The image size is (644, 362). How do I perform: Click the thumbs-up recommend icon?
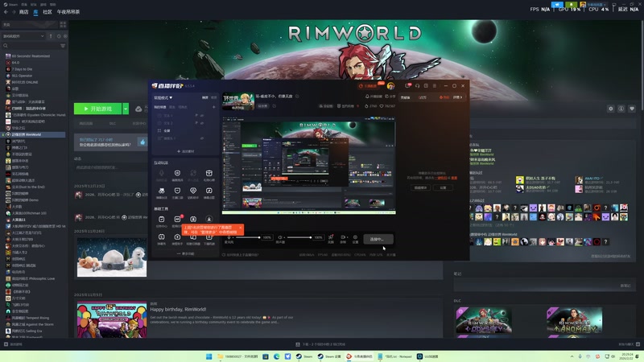click(x=142, y=142)
